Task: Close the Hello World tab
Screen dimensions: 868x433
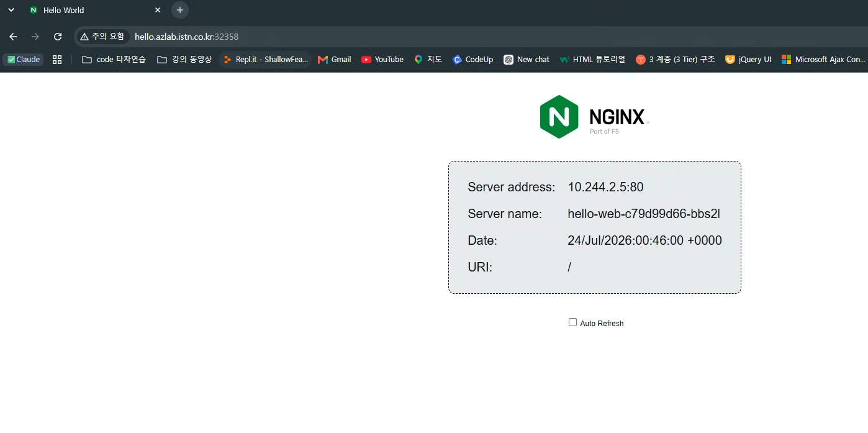Action: click(158, 10)
